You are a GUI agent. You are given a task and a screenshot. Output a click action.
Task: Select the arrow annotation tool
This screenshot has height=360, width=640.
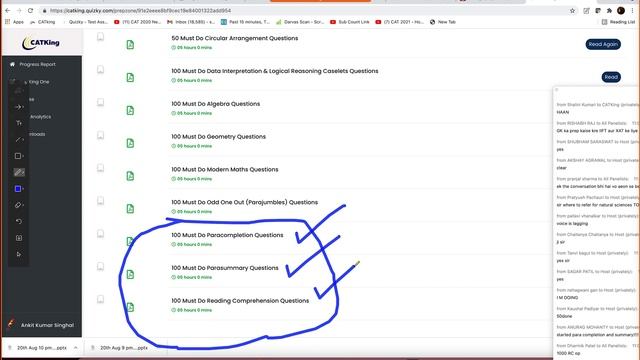tap(18, 107)
